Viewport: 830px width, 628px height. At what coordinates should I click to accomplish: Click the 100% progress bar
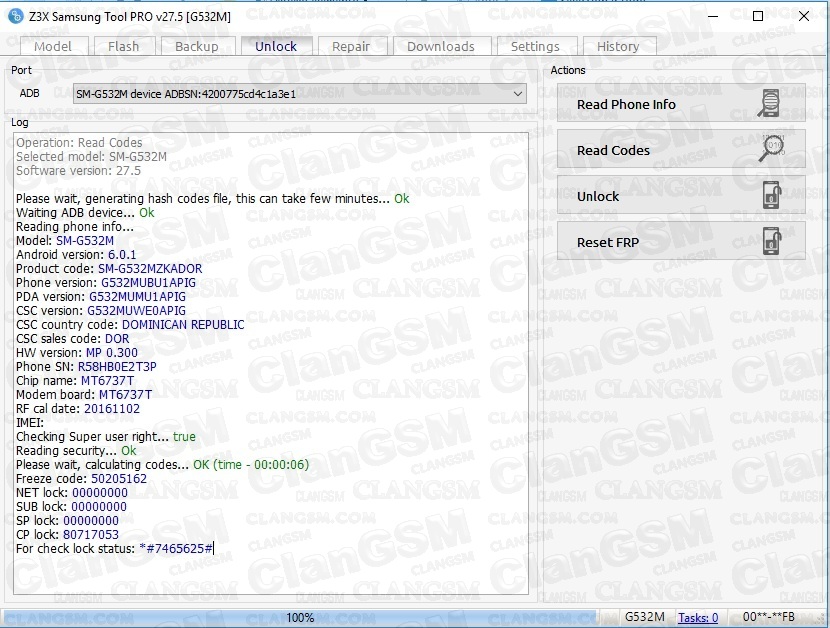(300, 617)
